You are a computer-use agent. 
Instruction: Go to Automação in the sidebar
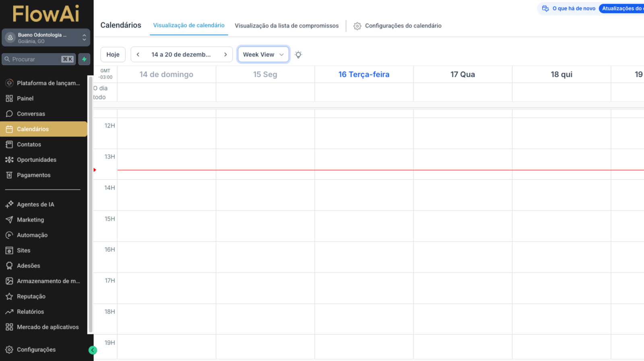[x=32, y=235]
